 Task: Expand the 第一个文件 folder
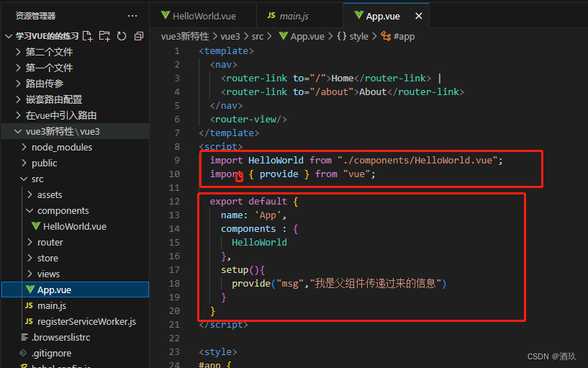pos(18,68)
